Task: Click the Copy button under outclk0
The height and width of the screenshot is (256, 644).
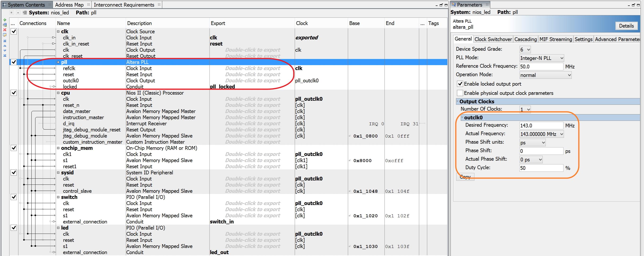Action: pyautogui.click(x=465, y=177)
